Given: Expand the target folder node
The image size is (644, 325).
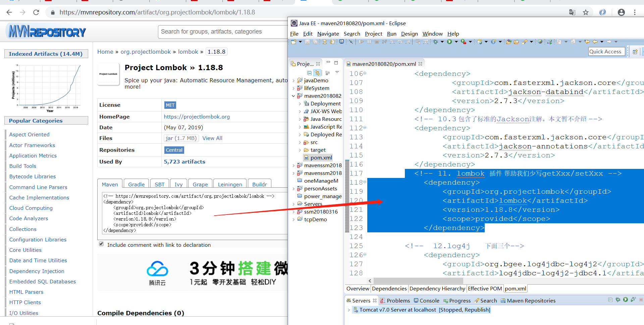Looking at the screenshot, I should [x=300, y=150].
